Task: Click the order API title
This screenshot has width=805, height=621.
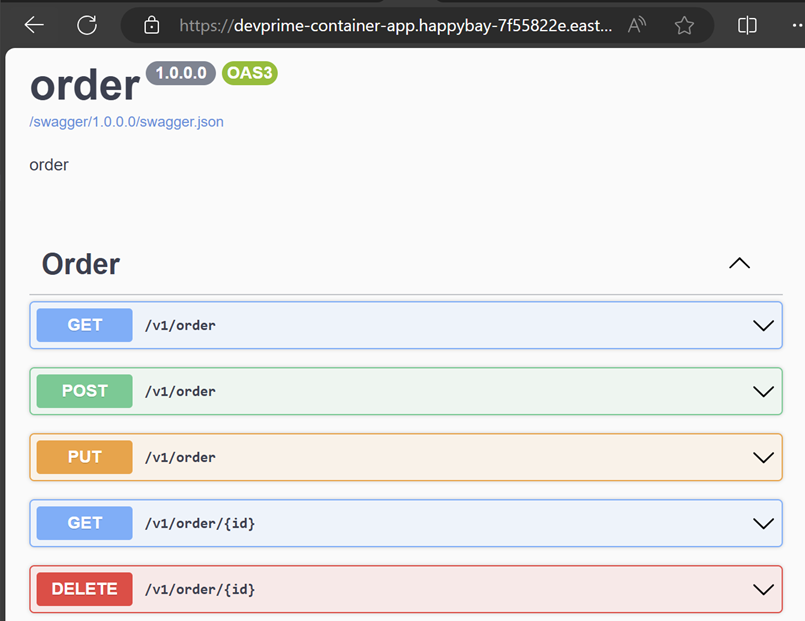Action: click(x=85, y=85)
